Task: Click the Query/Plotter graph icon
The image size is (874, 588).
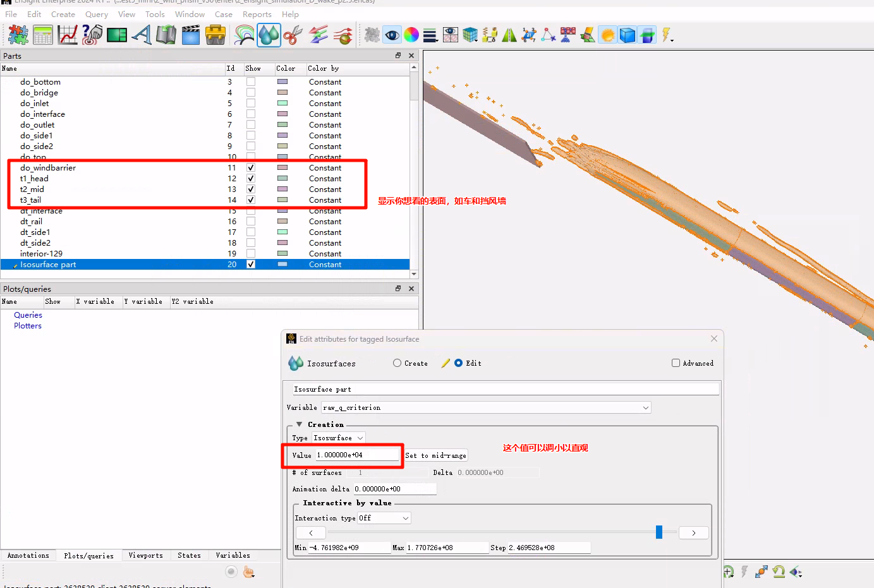Action: coord(68,35)
